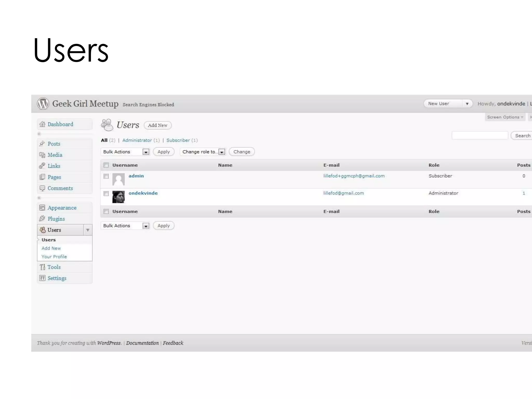Viewport: 532px width, 399px height.
Task: Tick the select-all checkbox in table header
Action: [106, 165]
